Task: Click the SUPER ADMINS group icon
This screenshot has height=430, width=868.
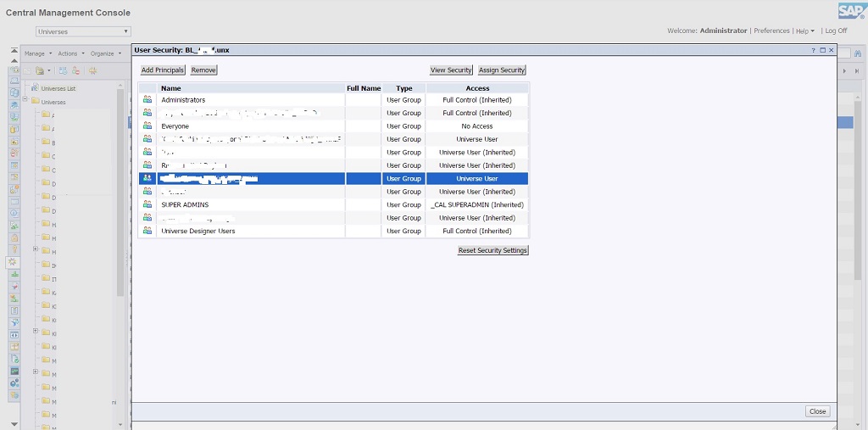Action: (147, 204)
